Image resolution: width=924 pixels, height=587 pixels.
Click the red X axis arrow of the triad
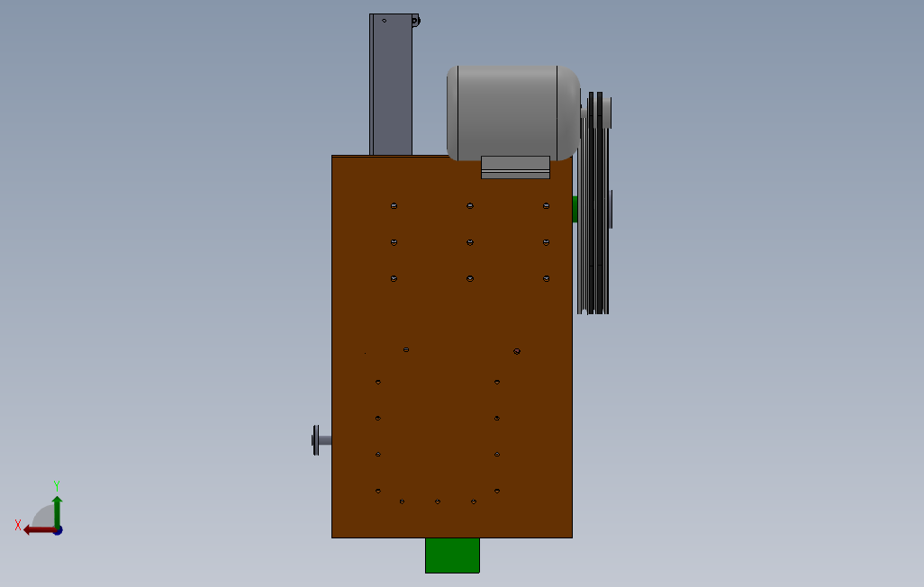[40, 530]
